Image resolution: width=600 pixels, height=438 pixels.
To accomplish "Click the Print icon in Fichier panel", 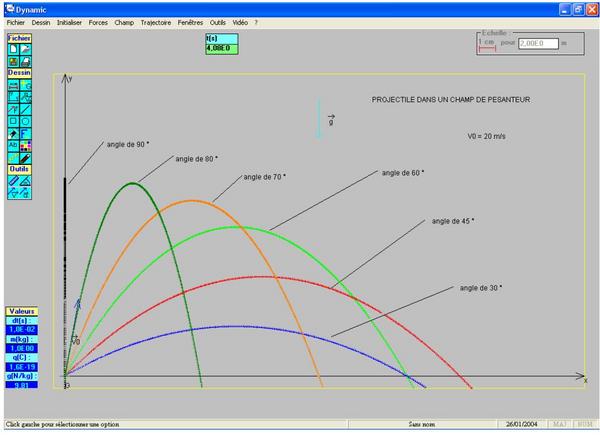I will point(25,61).
